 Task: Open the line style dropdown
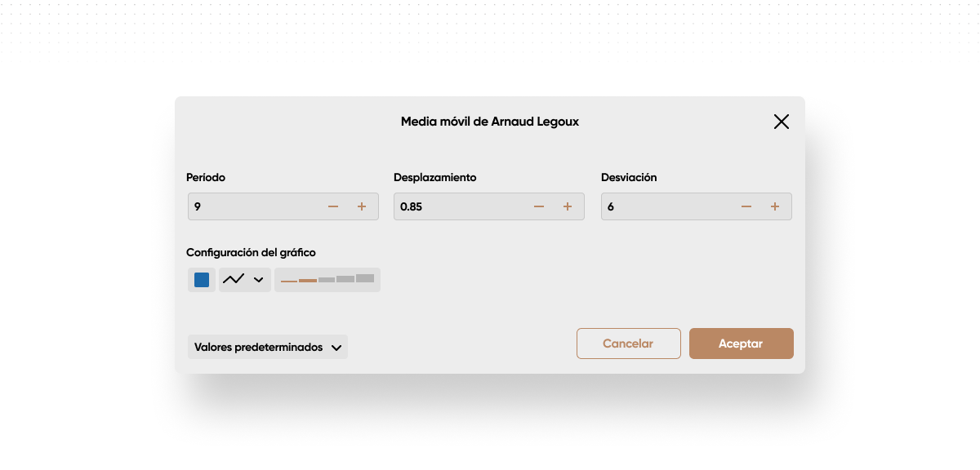point(258,280)
